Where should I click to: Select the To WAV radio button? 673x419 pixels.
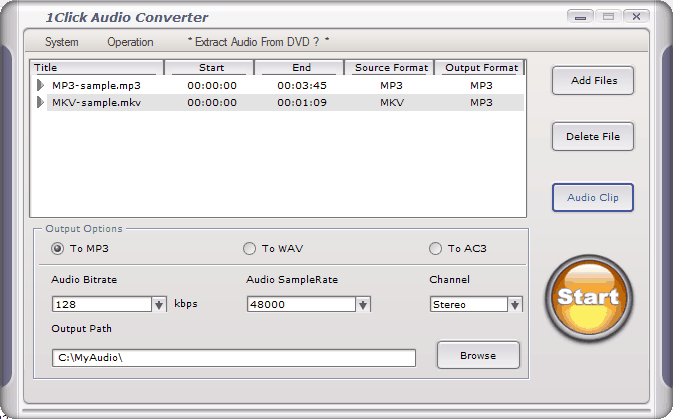tap(249, 249)
